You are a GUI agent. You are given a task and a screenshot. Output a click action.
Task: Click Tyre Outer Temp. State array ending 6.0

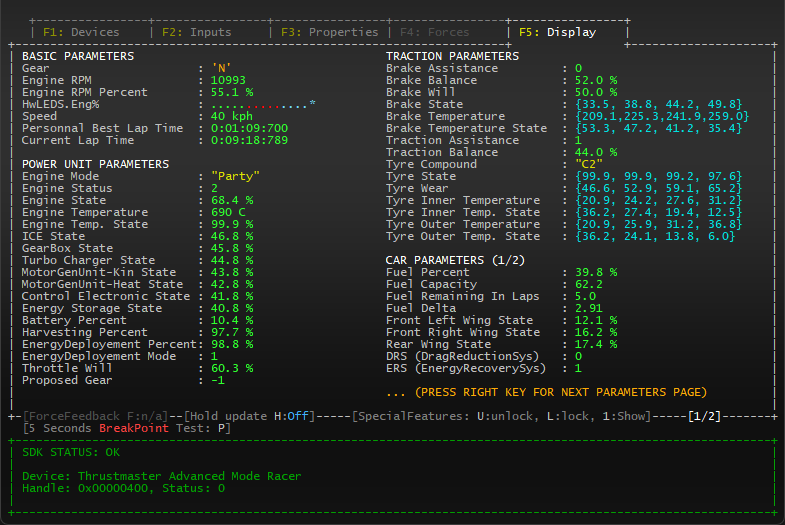(655, 236)
